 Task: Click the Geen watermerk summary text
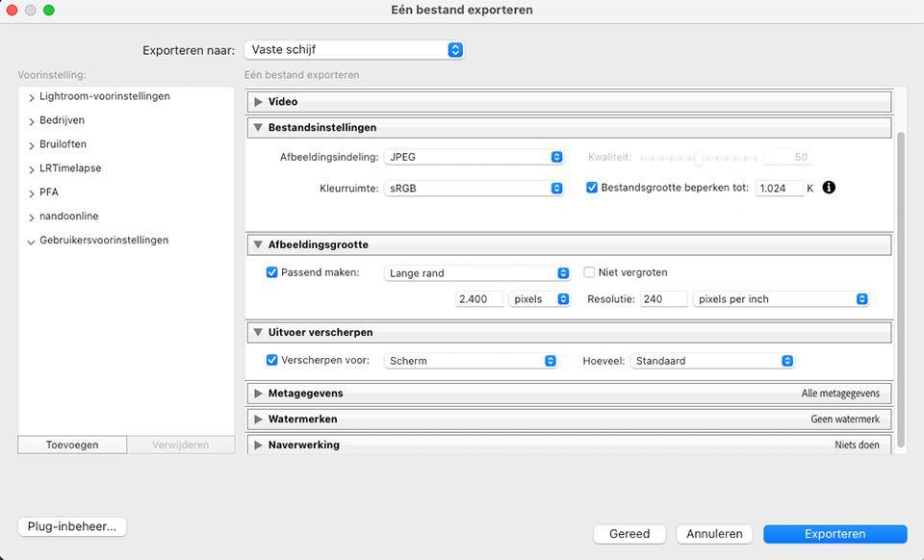pyautogui.click(x=845, y=420)
